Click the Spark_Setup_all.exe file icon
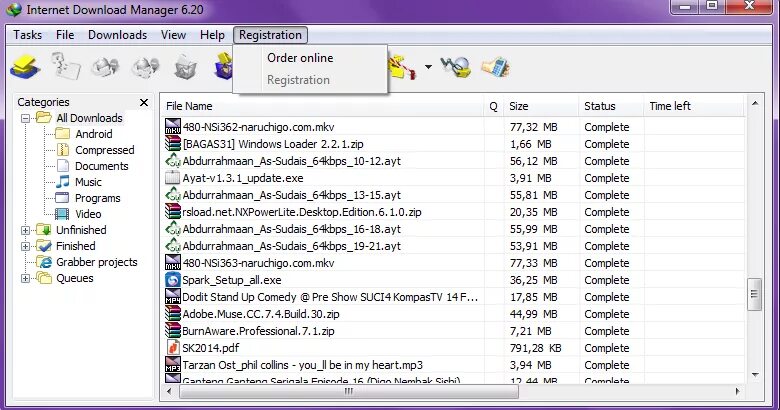This screenshot has width=780, height=410. click(173, 280)
